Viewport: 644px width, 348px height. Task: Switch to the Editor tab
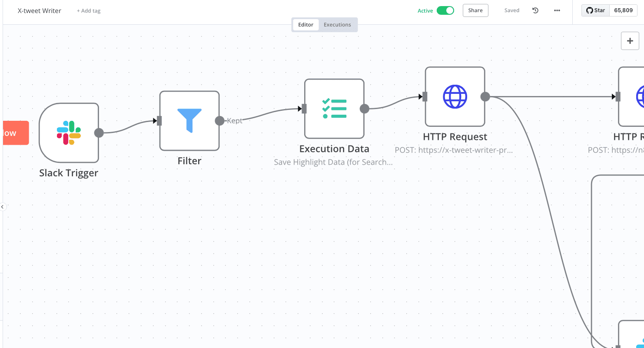click(x=306, y=25)
